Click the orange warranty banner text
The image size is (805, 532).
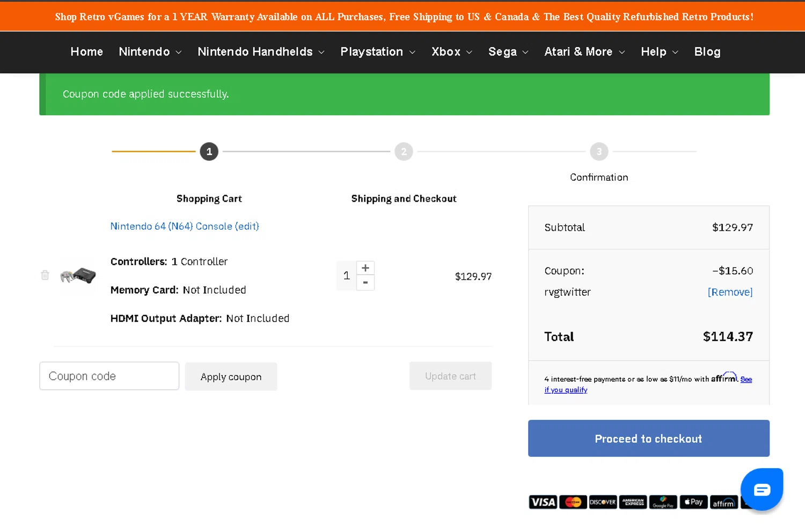(x=404, y=17)
